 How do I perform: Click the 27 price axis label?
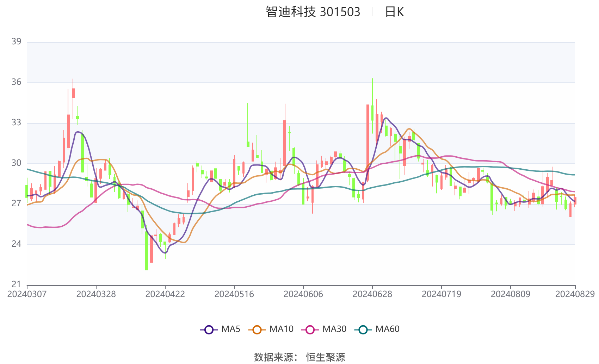[16, 203]
